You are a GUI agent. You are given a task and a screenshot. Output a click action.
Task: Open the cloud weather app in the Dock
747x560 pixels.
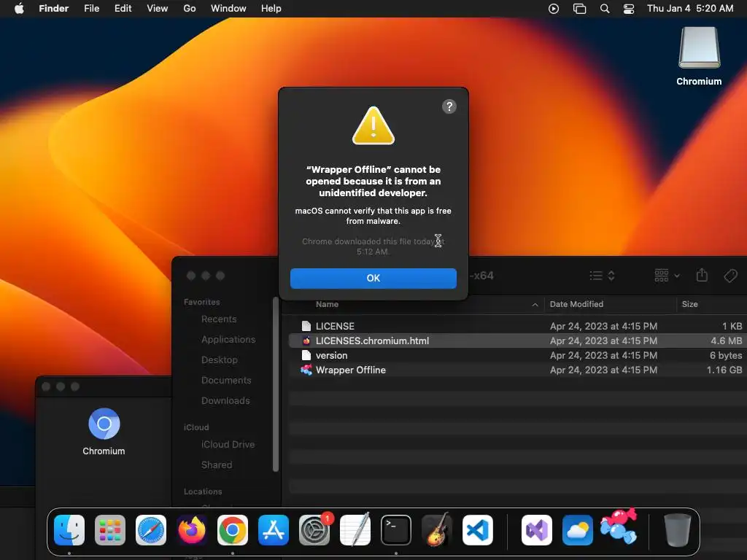tap(578, 530)
